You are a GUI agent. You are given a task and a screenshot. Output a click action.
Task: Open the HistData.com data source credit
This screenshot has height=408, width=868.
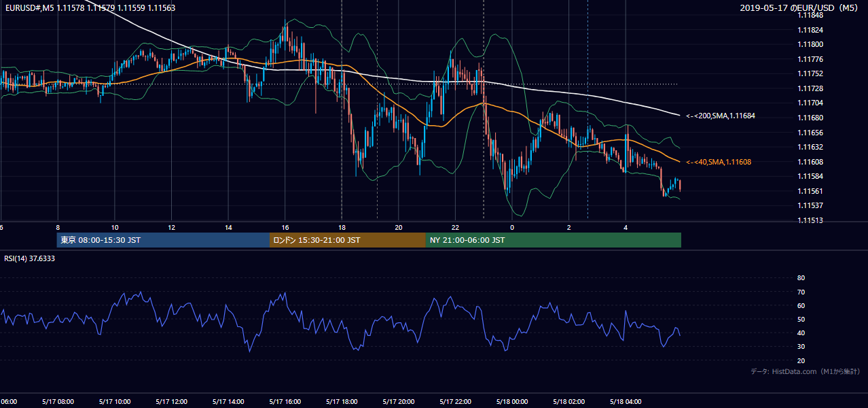pos(806,371)
